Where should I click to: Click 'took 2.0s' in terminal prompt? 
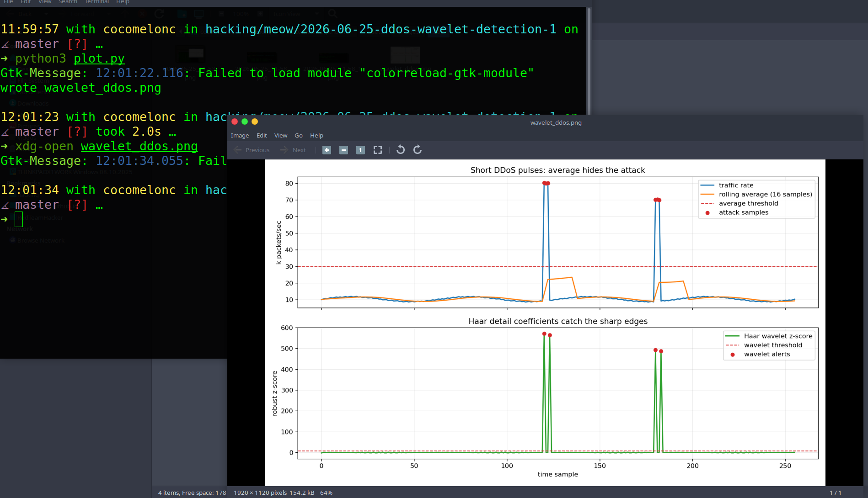coord(129,132)
